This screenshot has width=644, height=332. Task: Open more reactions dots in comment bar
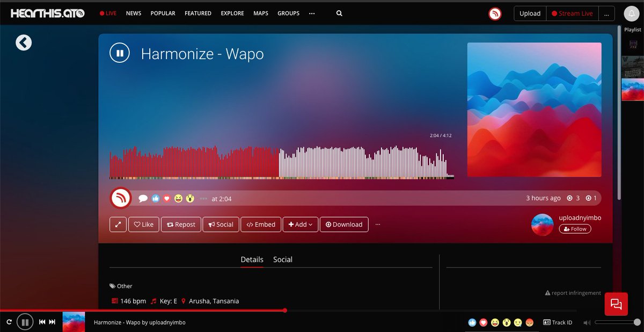(x=203, y=198)
